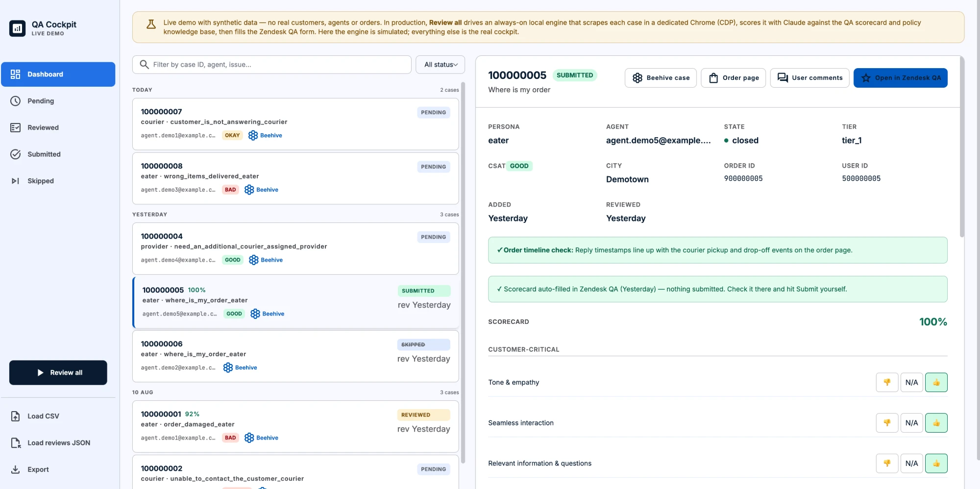Show the Skipped cases

[58, 181]
